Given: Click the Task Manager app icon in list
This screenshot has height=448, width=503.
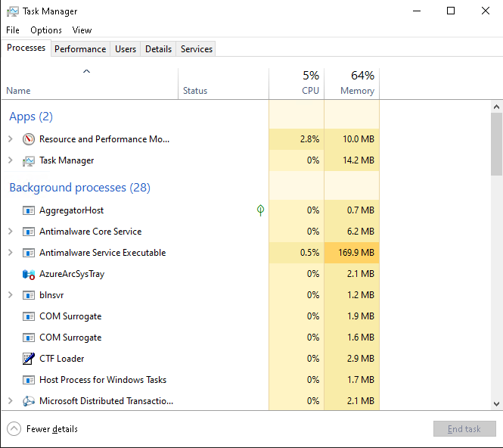Looking at the screenshot, I should pos(29,160).
